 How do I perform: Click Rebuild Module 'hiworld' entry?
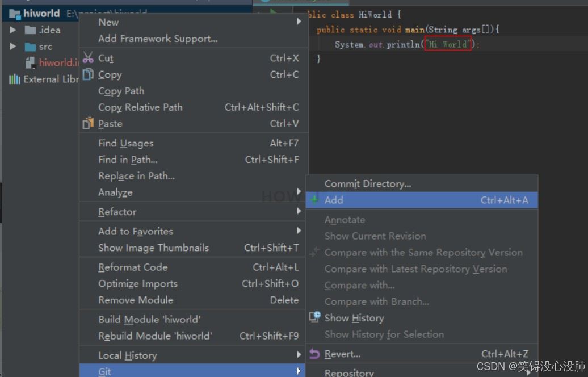click(x=155, y=336)
